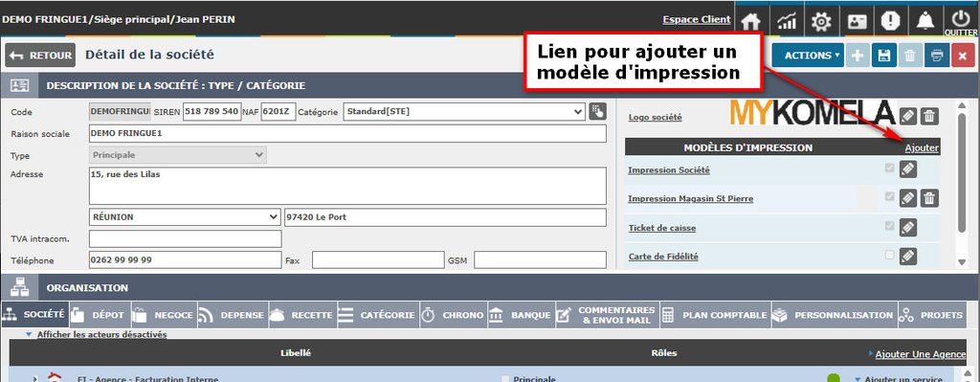
Task: Click the toolbar trash delete icon
Action: tap(910, 55)
